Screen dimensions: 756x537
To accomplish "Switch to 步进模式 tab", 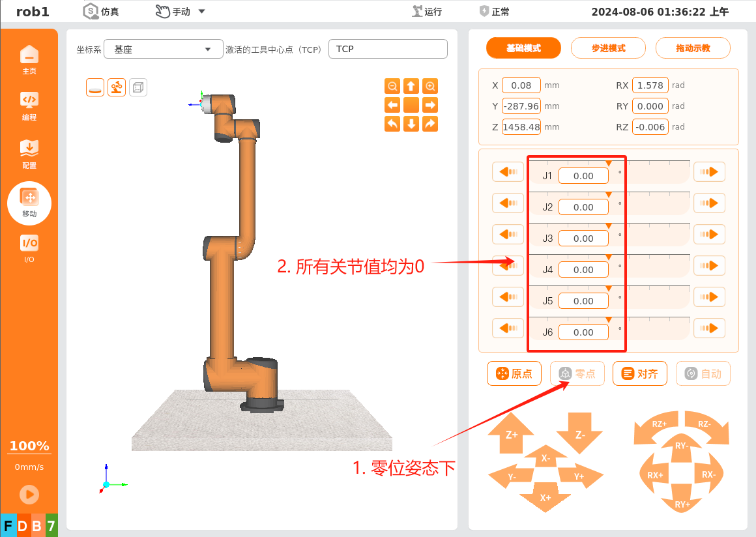I will [609, 48].
